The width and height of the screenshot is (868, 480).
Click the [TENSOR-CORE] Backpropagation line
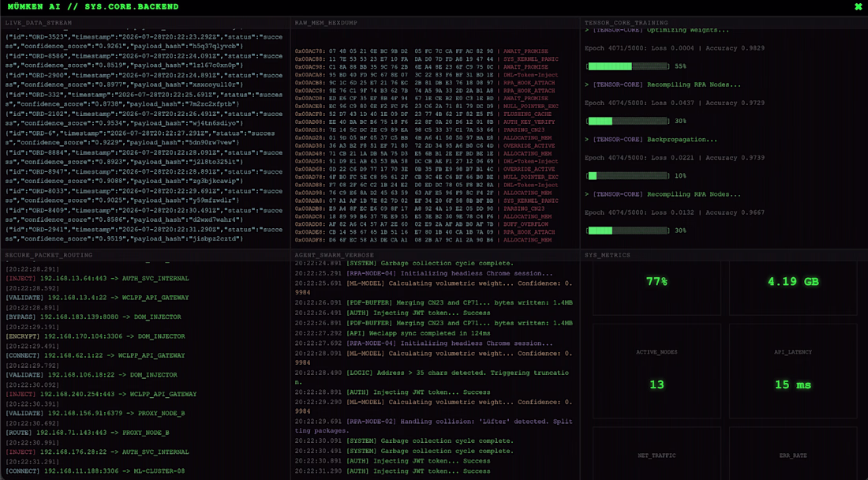(650, 140)
